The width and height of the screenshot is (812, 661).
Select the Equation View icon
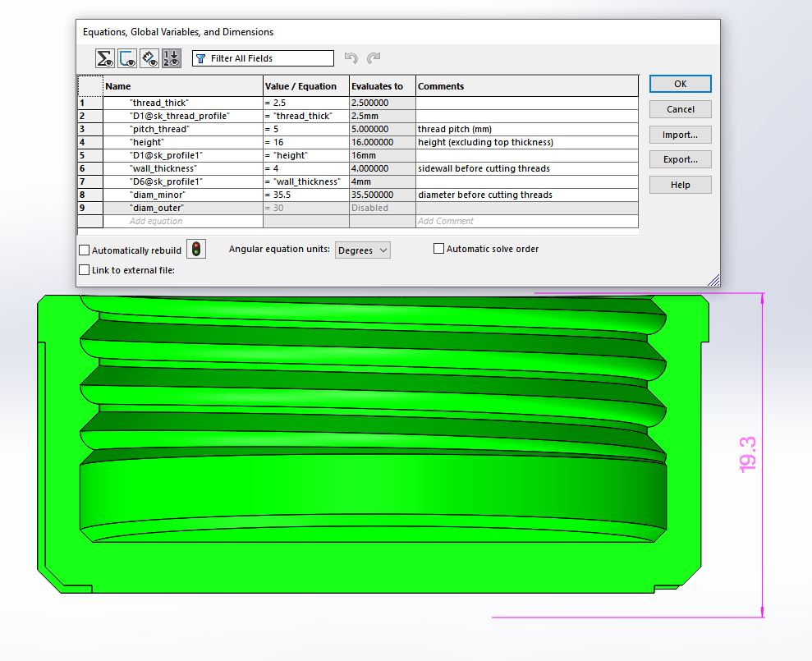tap(105, 58)
